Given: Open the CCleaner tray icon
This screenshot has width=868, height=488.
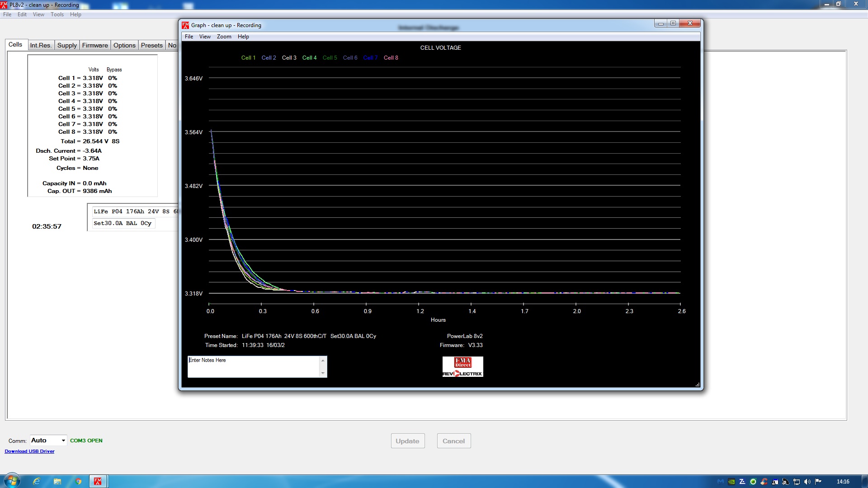Looking at the screenshot, I should 764,482.
